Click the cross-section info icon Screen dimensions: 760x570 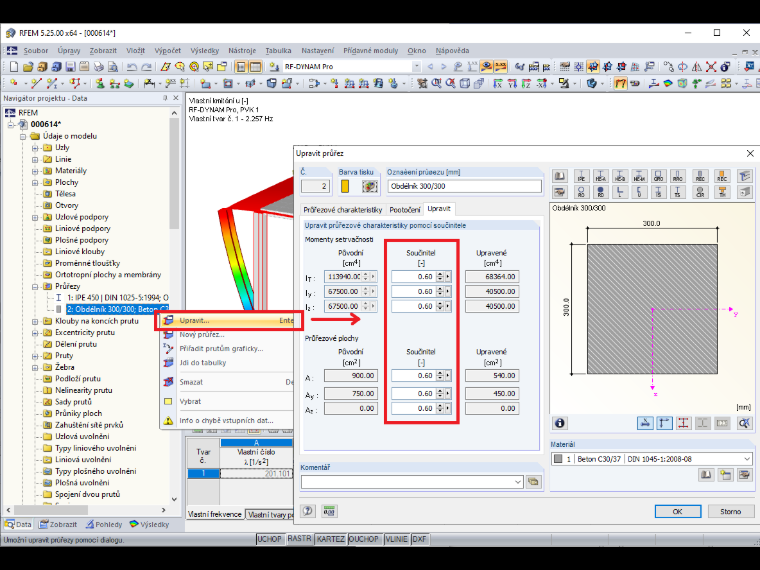pos(560,423)
